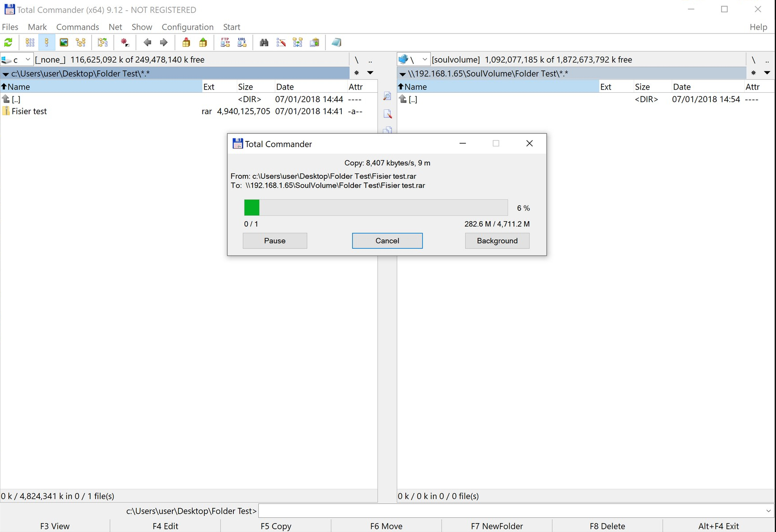Viewport: 776px width, 532px height.
Task: Open the multi-rename tool
Action: coord(281,42)
